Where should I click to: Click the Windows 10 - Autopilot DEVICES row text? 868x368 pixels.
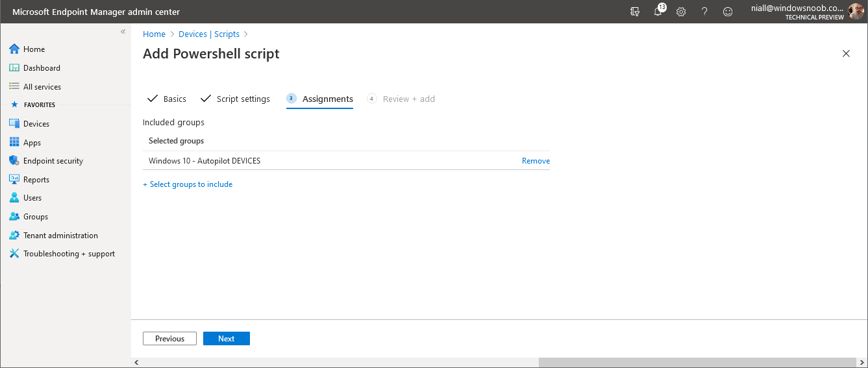(205, 161)
